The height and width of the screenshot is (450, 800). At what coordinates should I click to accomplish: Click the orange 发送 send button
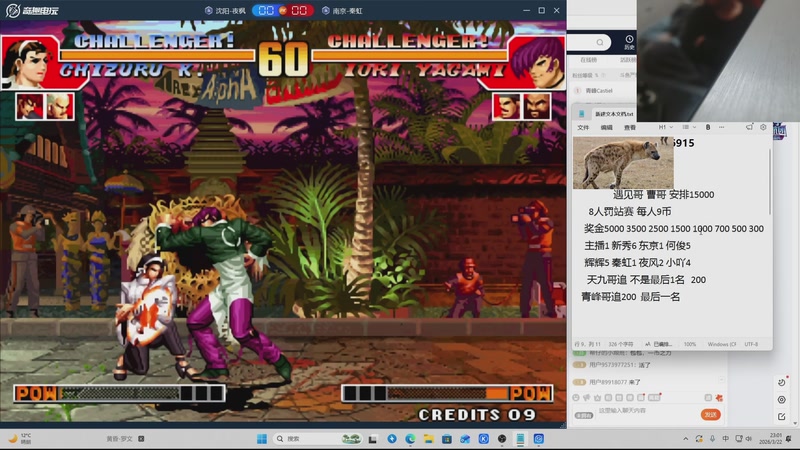pyautogui.click(x=710, y=415)
